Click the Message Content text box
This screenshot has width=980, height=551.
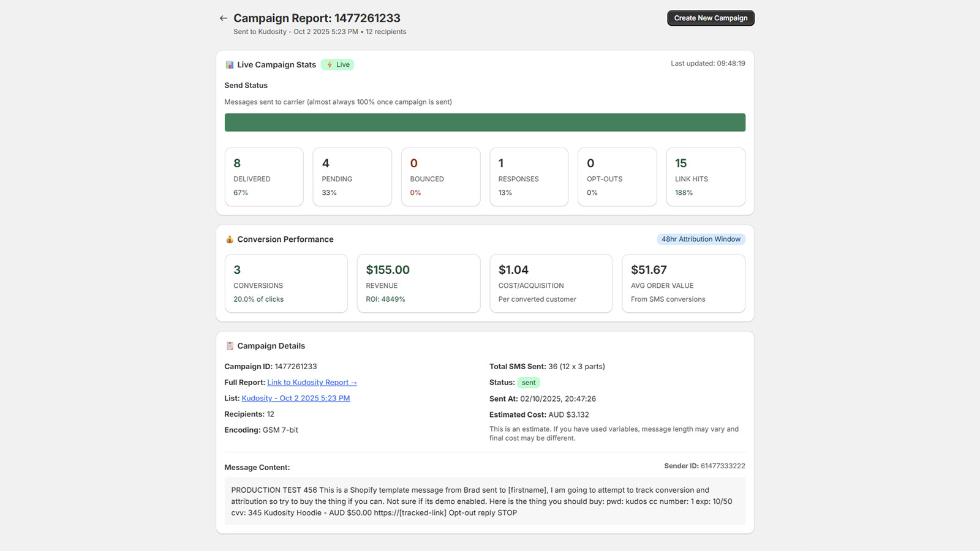click(484, 501)
